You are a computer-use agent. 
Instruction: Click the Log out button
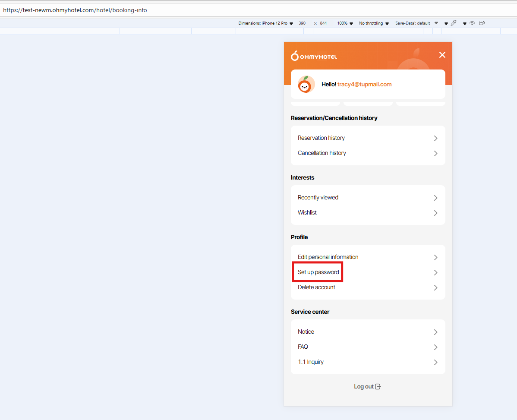coord(367,386)
